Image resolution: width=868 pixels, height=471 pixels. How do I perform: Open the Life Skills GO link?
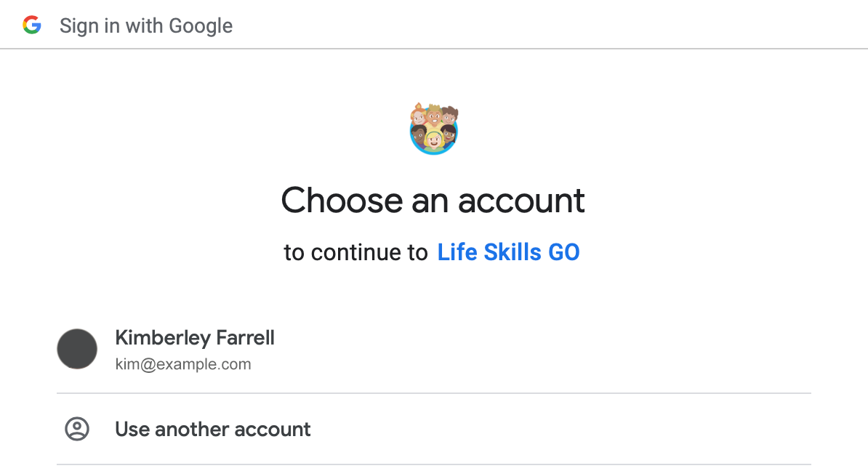pos(508,252)
